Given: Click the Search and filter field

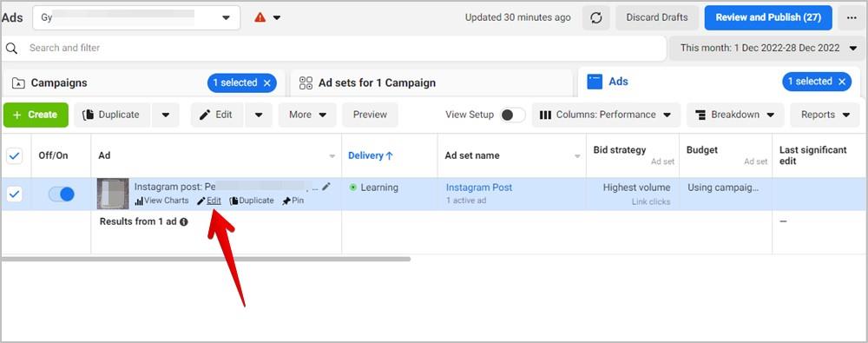Looking at the screenshot, I should [334, 49].
